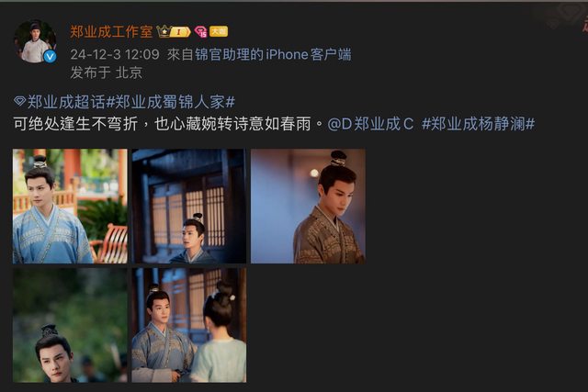The height and width of the screenshot is (392, 588).
Task: View photo of man facing woman in green
Action: (x=189, y=325)
